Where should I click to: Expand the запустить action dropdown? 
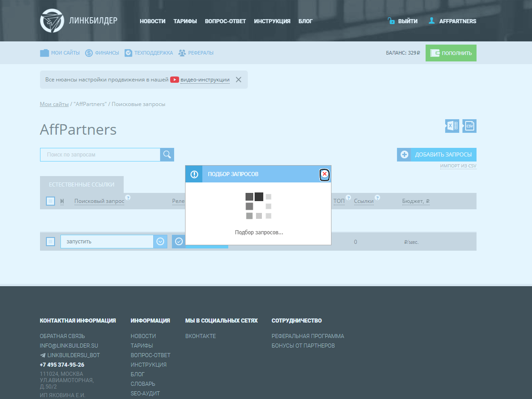coord(160,242)
